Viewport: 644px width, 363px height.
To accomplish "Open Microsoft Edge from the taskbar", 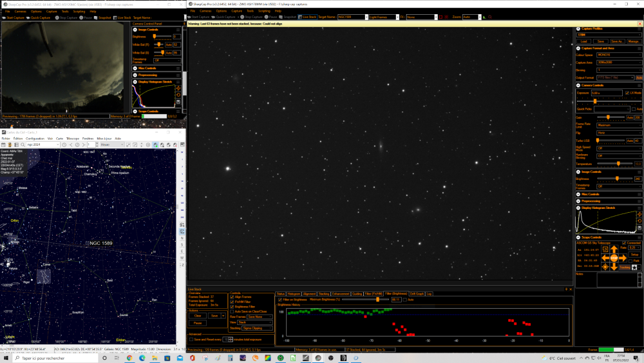I will [x=142, y=358].
